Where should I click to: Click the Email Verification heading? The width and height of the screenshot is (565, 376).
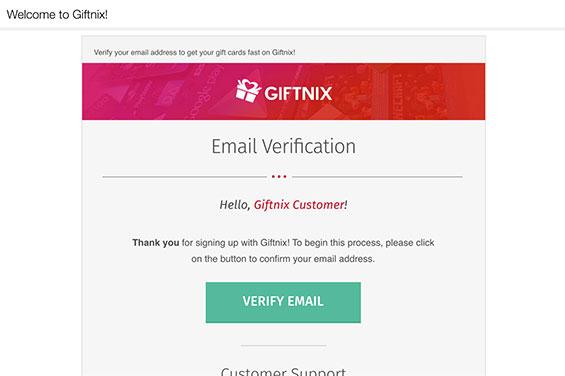coord(283,146)
